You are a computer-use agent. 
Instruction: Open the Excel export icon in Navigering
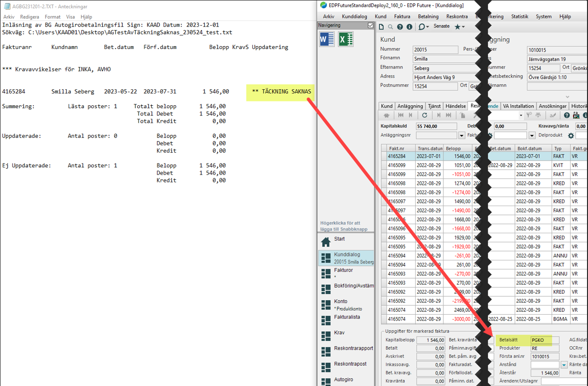click(345, 39)
